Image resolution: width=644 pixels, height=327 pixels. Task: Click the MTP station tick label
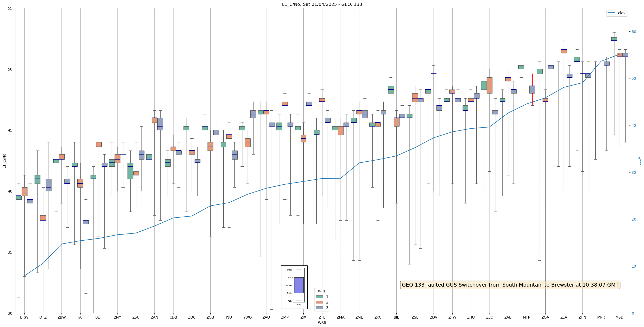point(527,317)
